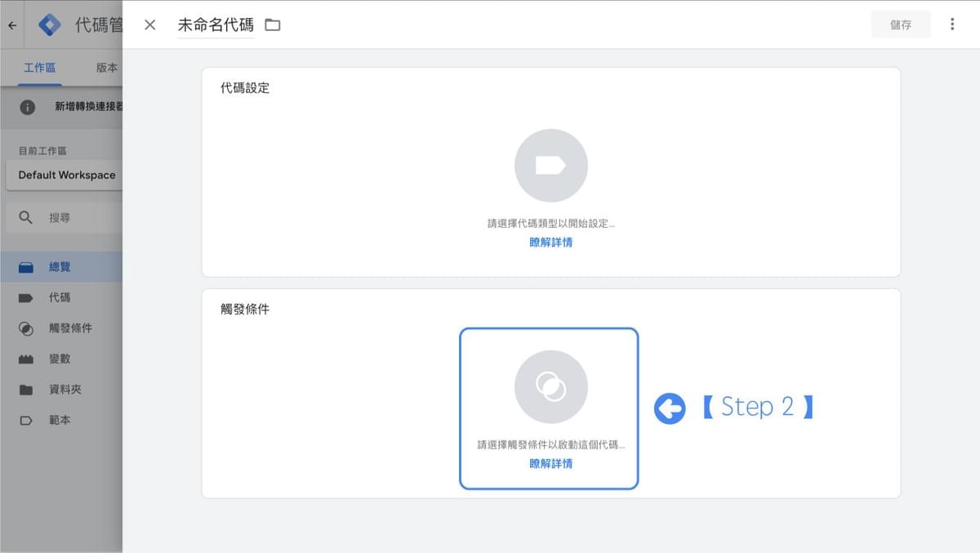Click the template icon beside 範本
This screenshot has height=553, width=980.
point(26,421)
